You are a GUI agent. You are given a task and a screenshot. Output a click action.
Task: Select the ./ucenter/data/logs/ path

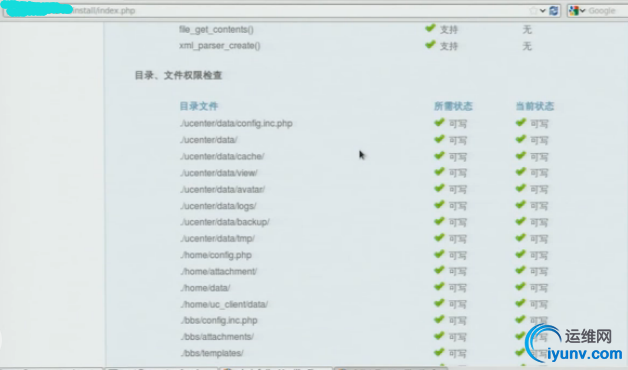coord(218,206)
